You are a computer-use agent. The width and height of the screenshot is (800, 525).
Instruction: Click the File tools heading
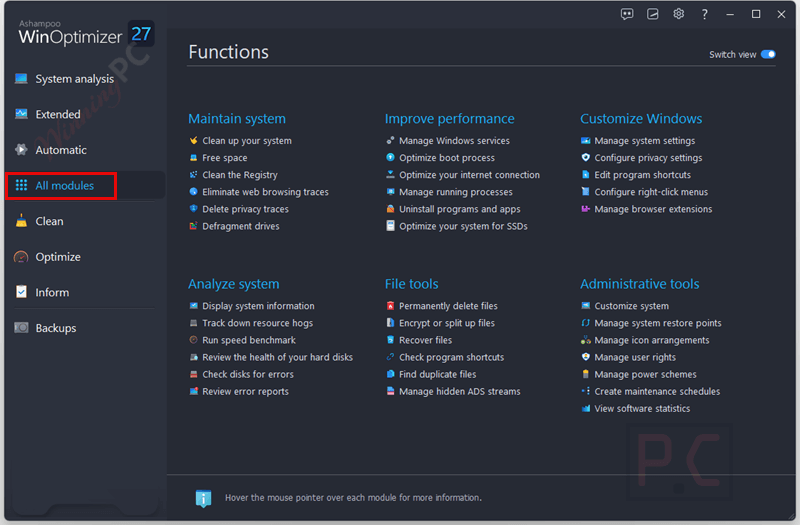coord(411,284)
